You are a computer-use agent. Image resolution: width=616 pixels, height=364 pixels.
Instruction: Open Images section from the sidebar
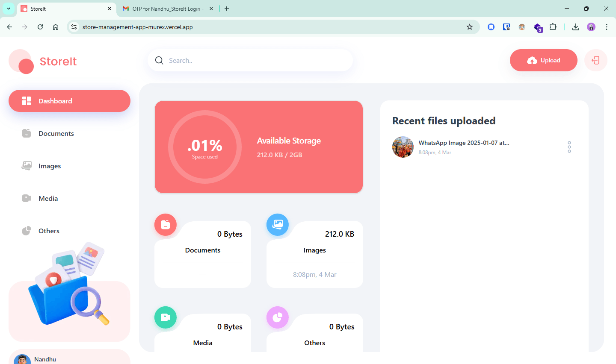point(49,166)
